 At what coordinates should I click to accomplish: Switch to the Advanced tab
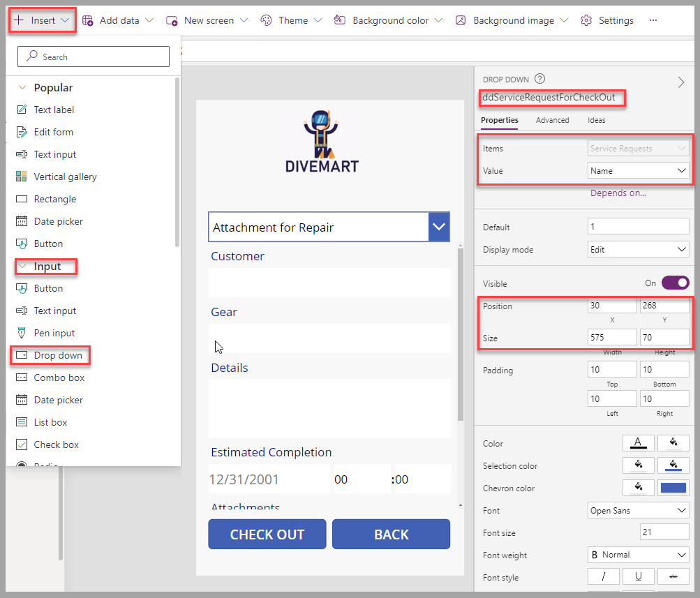552,120
